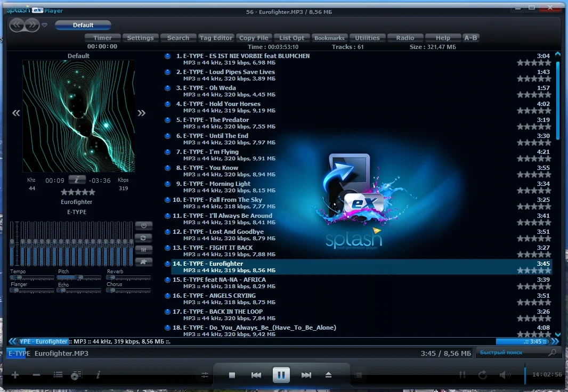The height and width of the screenshot is (392, 568).
Task: Open the Tag Editor menu
Action: (x=216, y=38)
